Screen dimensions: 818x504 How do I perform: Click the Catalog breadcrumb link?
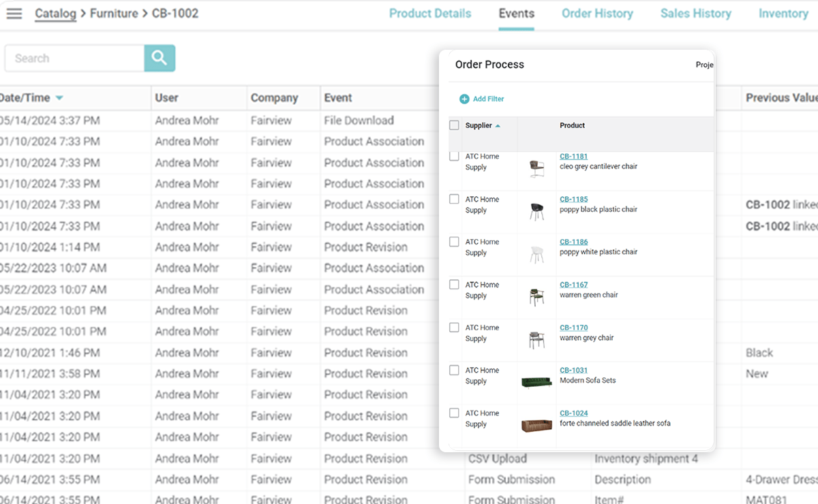(55, 14)
